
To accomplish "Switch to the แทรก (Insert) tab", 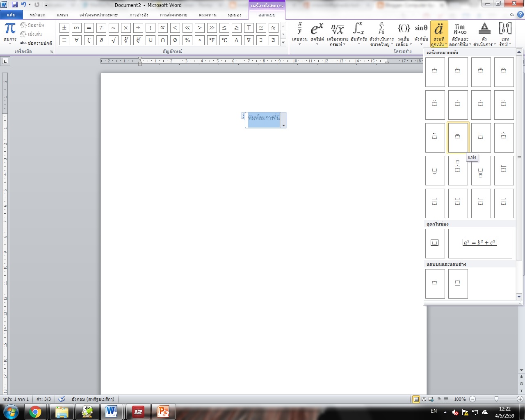I will pyautogui.click(x=62, y=15).
